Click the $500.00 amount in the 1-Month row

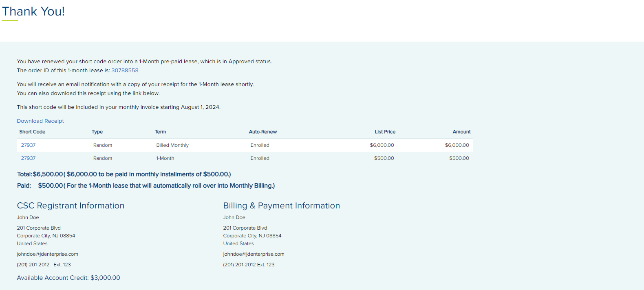coord(459,158)
